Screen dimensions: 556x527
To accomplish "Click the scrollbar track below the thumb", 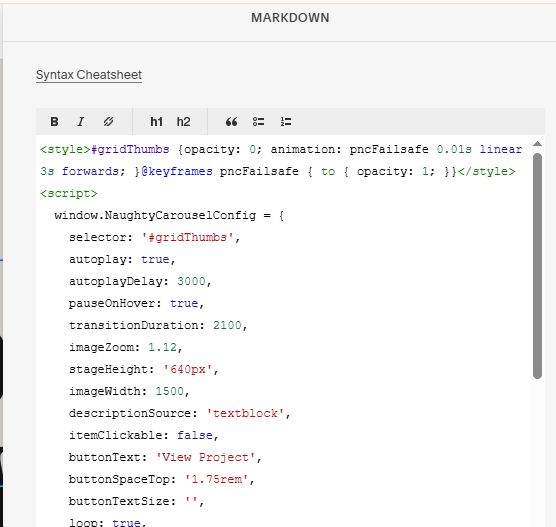I will pyautogui.click(x=537, y=450).
